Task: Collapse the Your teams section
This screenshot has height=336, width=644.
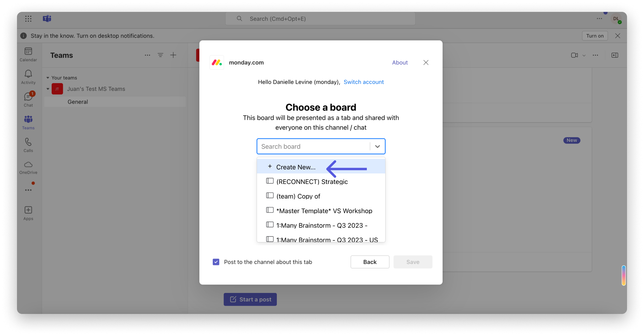Action: tap(48, 78)
